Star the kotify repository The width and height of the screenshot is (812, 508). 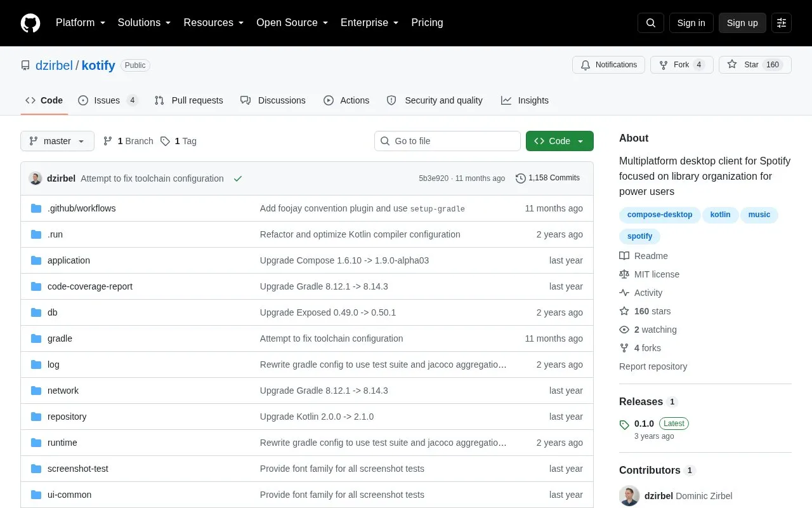coord(755,65)
